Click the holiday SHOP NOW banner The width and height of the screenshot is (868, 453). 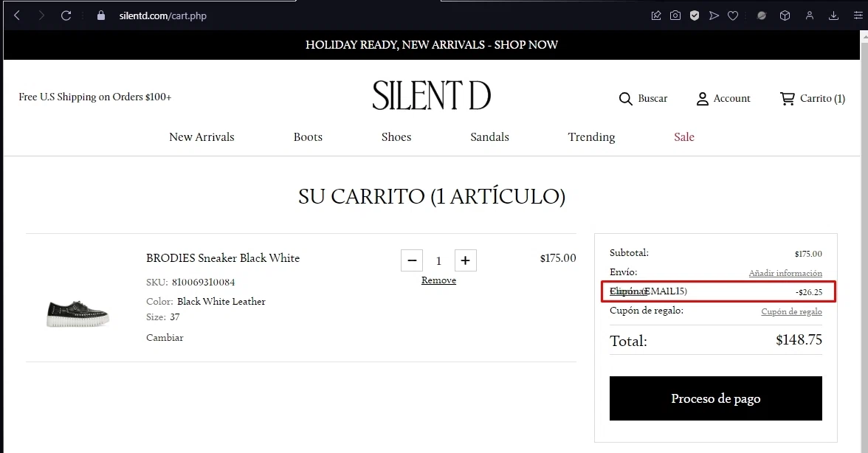(x=431, y=45)
